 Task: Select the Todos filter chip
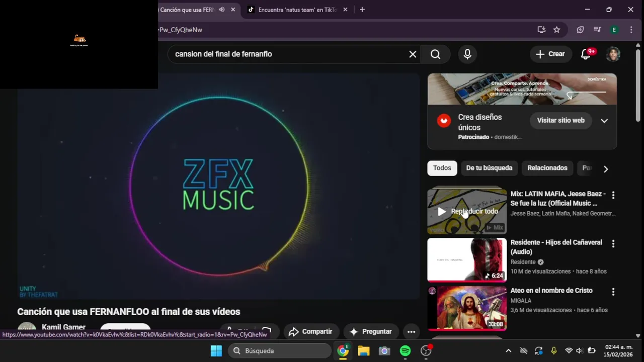442,168
